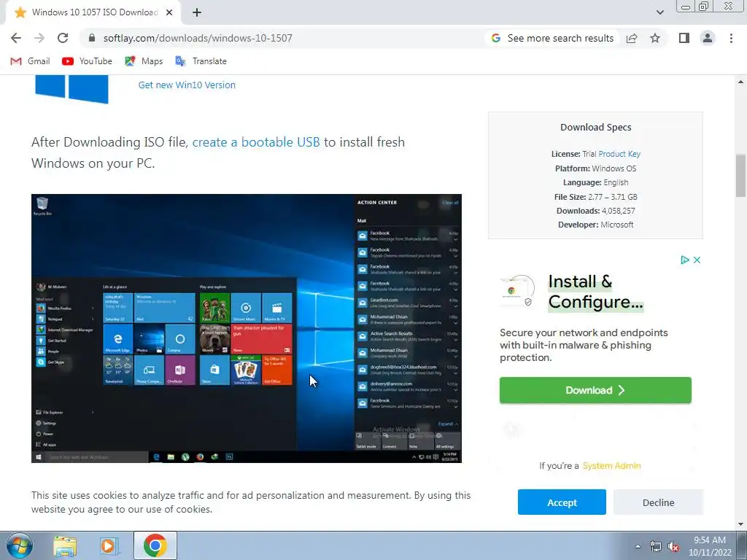
Task: Click Developer: Microsoft text
Action: coord(595,225)
